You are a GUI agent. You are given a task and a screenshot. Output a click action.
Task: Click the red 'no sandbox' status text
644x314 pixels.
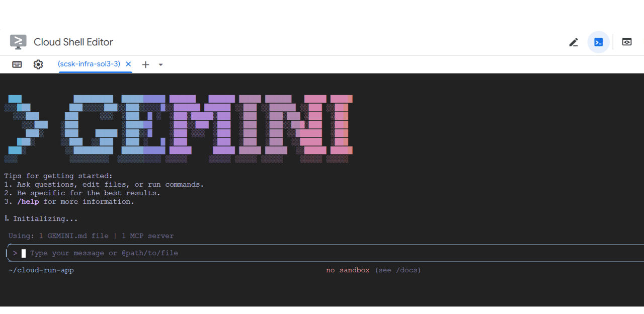pyautogui.click(x=348, y=270)
